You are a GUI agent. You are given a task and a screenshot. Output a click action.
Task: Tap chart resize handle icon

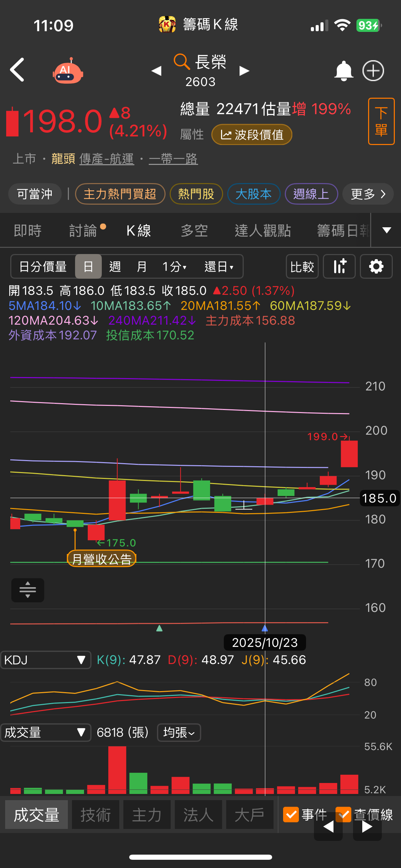[x=28, y=590]
